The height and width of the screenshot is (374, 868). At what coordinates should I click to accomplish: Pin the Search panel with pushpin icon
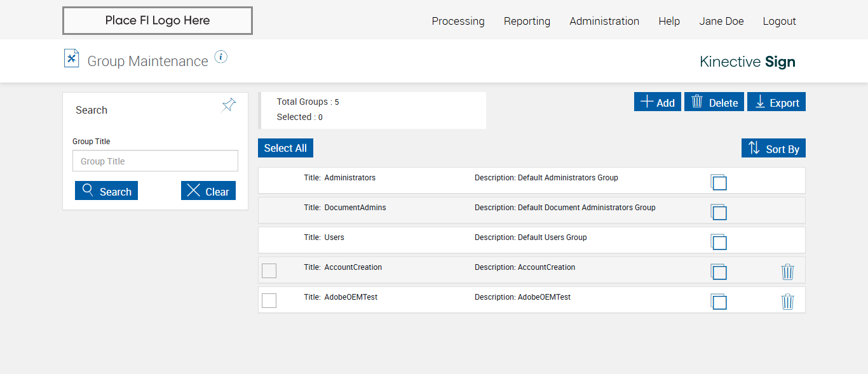(x=229, y=105)
